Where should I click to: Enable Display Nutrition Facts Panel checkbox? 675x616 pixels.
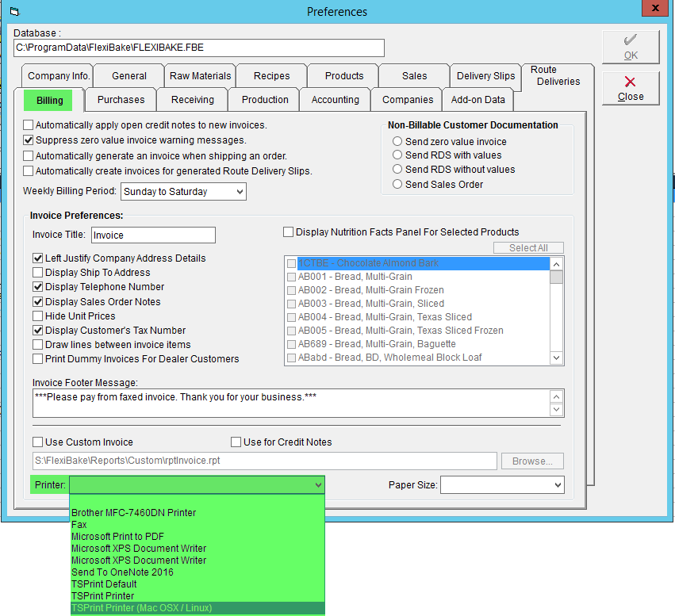tap(288, 231)
